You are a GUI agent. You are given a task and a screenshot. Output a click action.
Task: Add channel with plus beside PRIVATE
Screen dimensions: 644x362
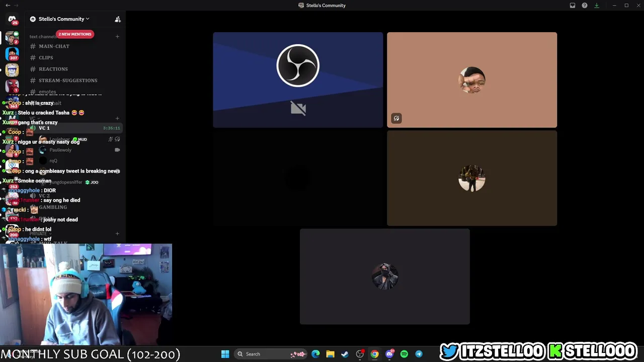(117, 234)
